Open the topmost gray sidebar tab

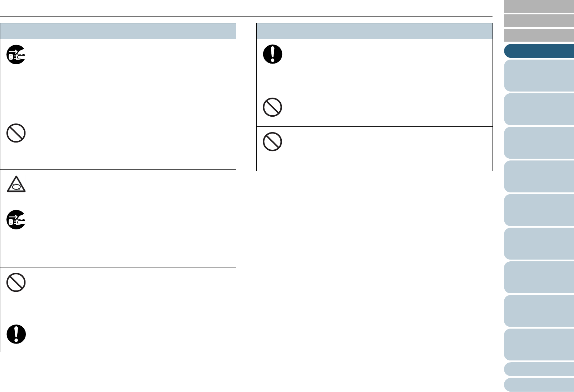(539, 6)
